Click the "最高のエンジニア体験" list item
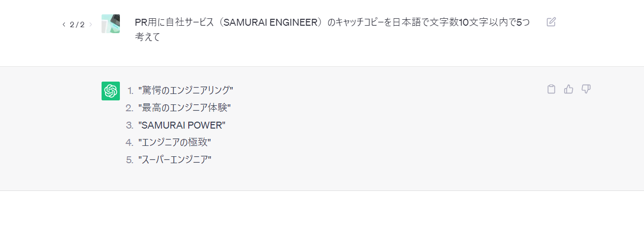Screen dimensions: 644x227 point(184,107)
